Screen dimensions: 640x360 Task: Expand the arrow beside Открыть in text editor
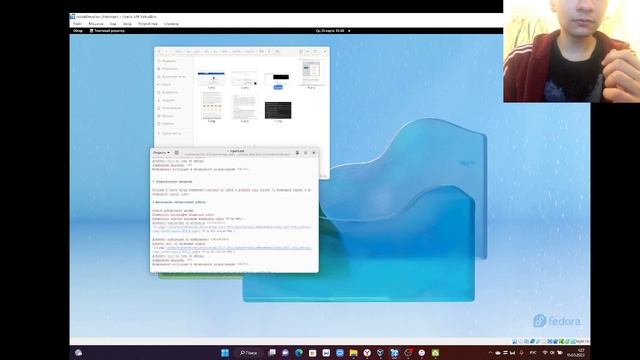click(x=168, y=153)
